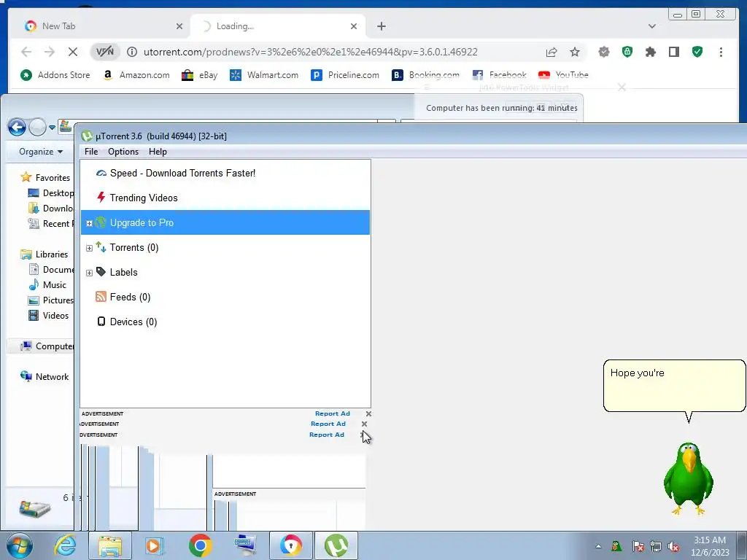Click the Labels tag icon
Screen dimensions: 747x560
pyautogui.click(x=101, y=272)
